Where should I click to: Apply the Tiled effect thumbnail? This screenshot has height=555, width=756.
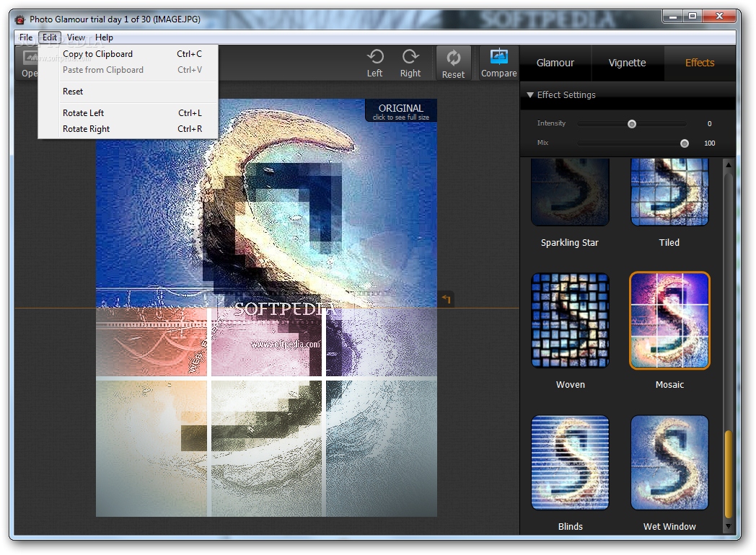coord(669,192)
